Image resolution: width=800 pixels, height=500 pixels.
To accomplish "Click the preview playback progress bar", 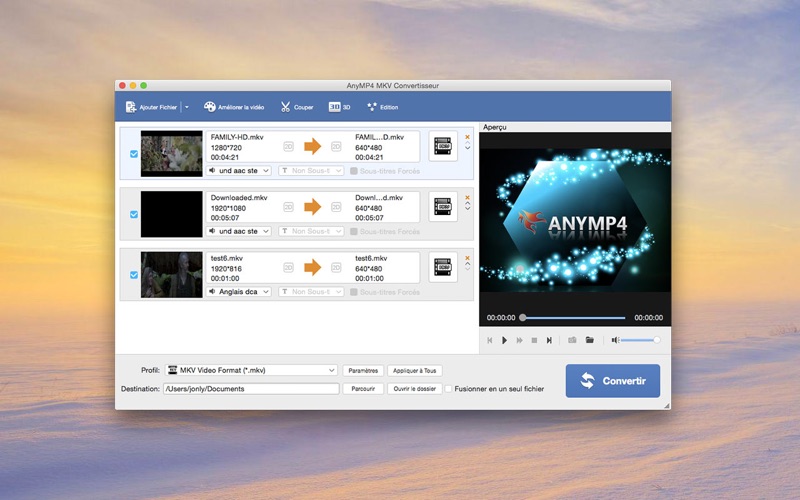I will (x=574, y=318).
